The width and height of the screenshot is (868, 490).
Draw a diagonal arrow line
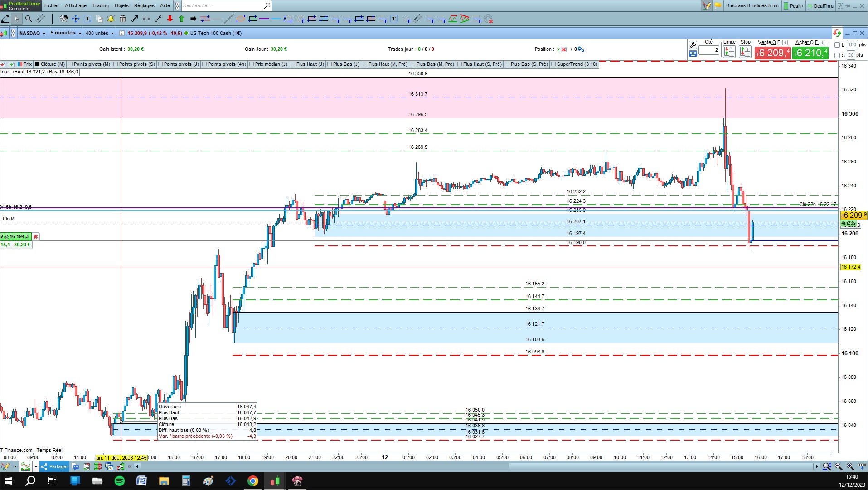tap(135, 19)
